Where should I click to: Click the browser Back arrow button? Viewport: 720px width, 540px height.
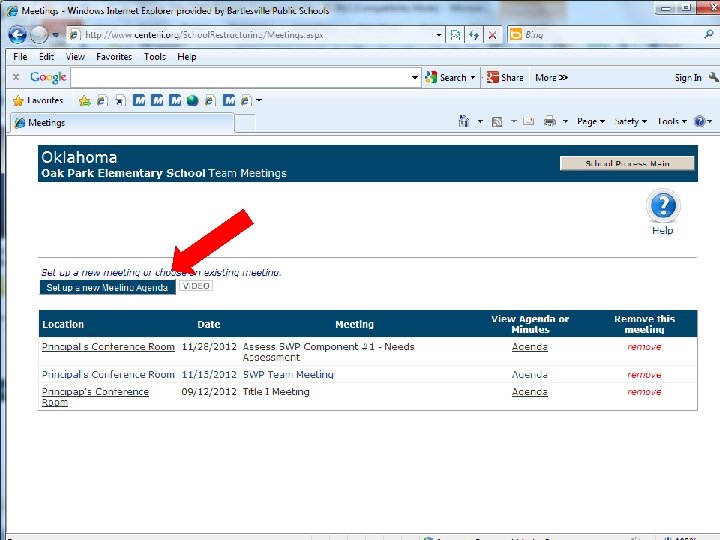point(17,34)
